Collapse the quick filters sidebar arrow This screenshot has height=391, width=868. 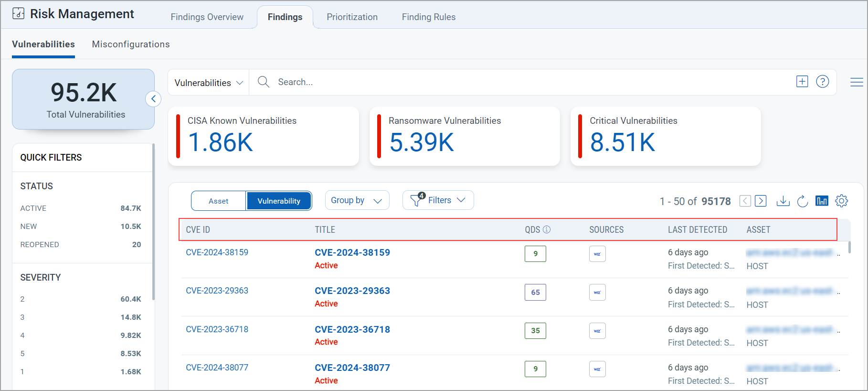153,99
